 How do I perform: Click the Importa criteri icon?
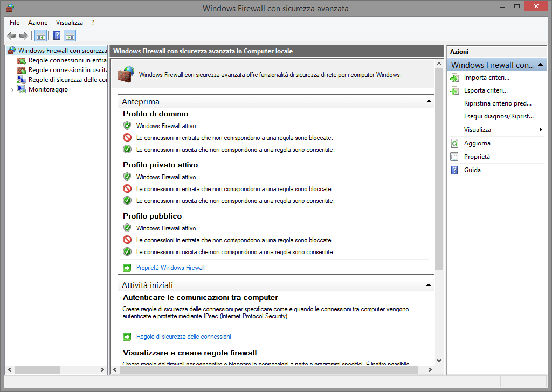454,78
